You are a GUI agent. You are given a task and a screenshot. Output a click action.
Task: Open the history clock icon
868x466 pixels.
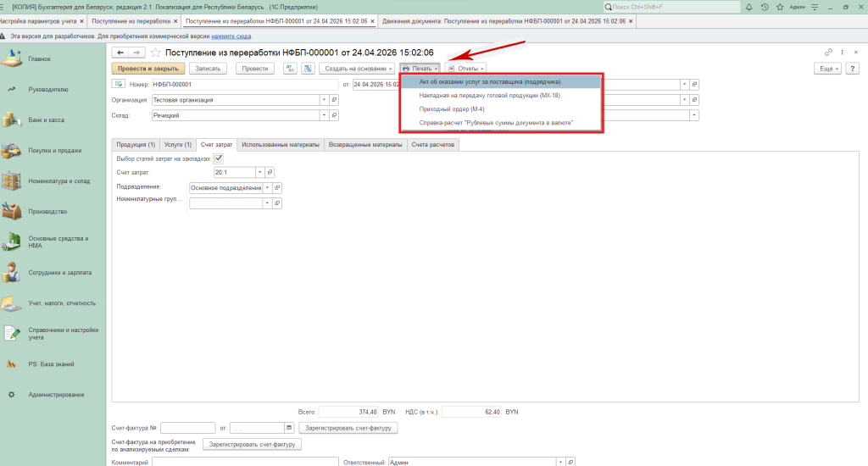click(765, 7)
